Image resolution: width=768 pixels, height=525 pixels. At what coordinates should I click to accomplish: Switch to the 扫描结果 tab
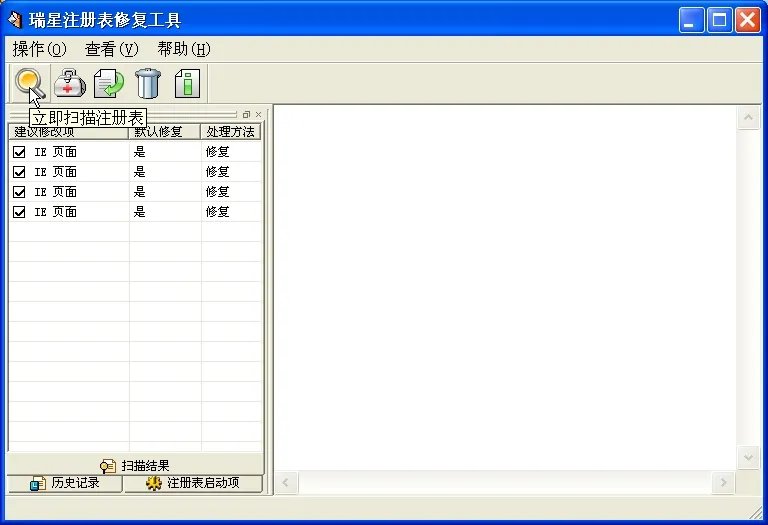tap(135, 465)
